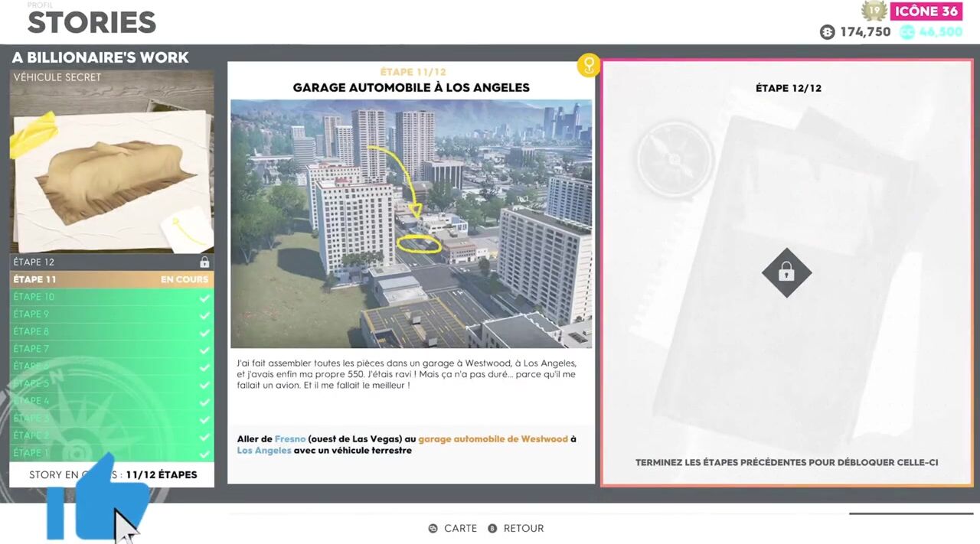Screen dimensions: 980x544
Task: Click the GARAGE AUTOMOBILE À LOS ANGELES heading
Action: [x=411, y=88]
